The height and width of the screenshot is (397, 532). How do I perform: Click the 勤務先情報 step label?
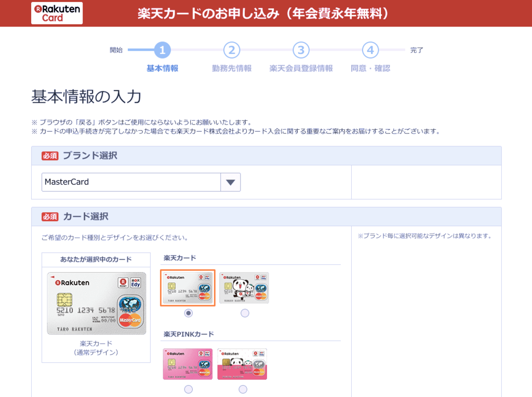(x=232, y=69)
